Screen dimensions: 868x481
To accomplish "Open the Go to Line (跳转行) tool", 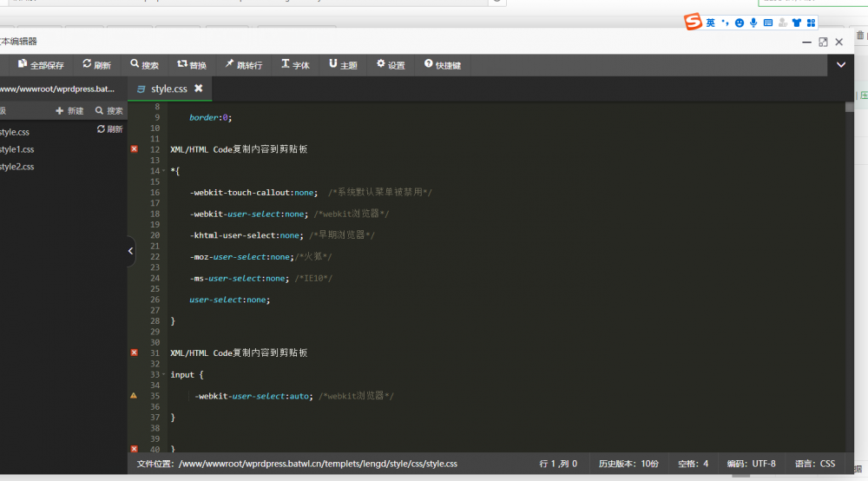I will click(x=244, y=65).
